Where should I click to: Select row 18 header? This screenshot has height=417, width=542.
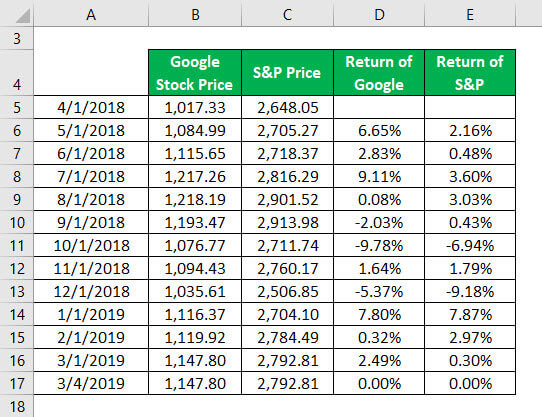(x=17, y=406)
